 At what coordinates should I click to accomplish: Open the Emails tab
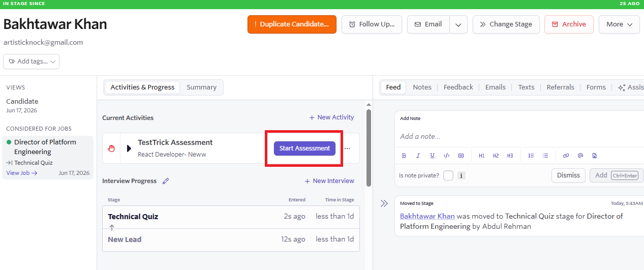495,87
